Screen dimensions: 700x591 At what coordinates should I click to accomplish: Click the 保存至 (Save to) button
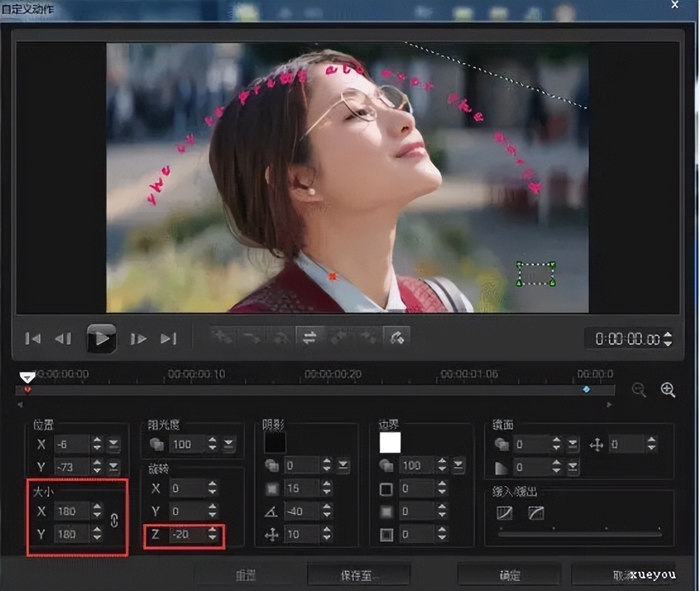click(x=358, y=575)
